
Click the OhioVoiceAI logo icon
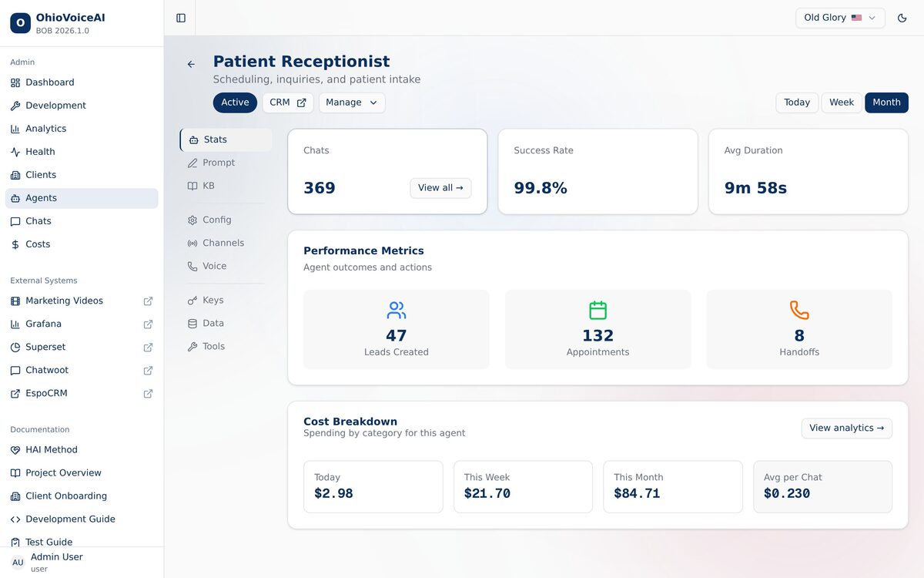[x=20, y=23]
